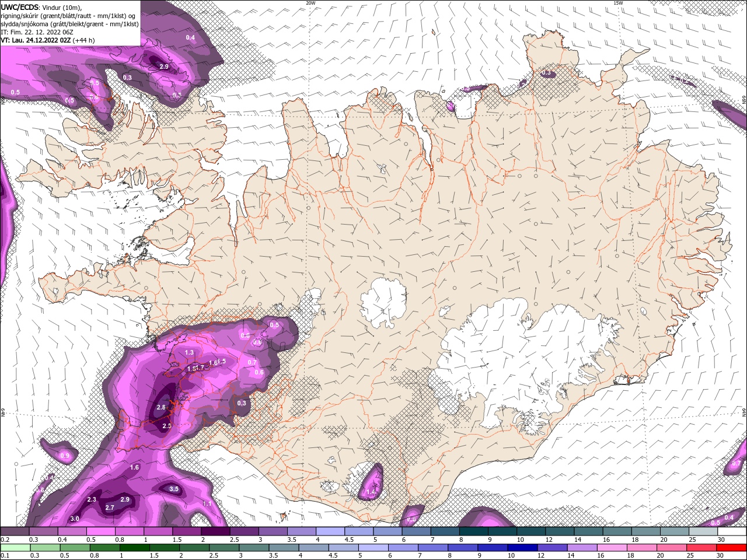Click the 15W longitude label
Viewport: 747px width, 560px height.
[618, 3]
